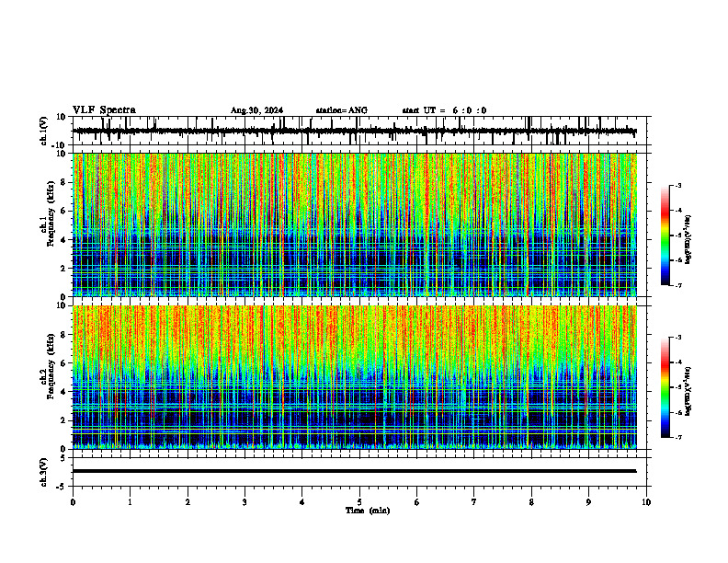
Task: Click the ch.3 flat voltage trace line
Action: point(354,471)
